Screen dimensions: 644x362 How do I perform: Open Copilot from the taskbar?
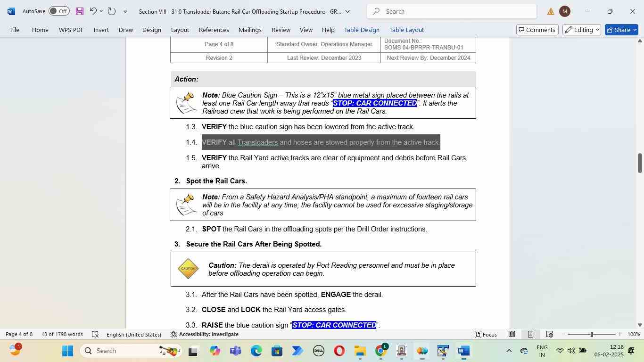click(215, 351)
